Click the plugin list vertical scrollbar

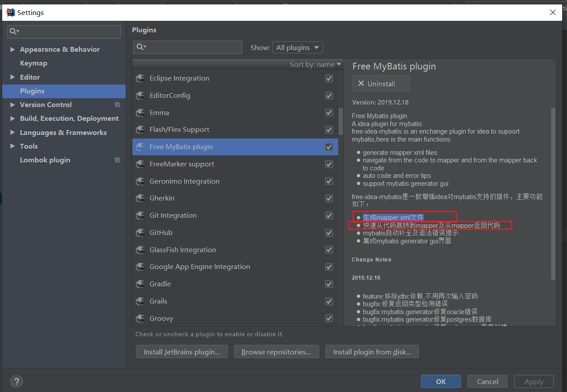(x=341, y=121)
